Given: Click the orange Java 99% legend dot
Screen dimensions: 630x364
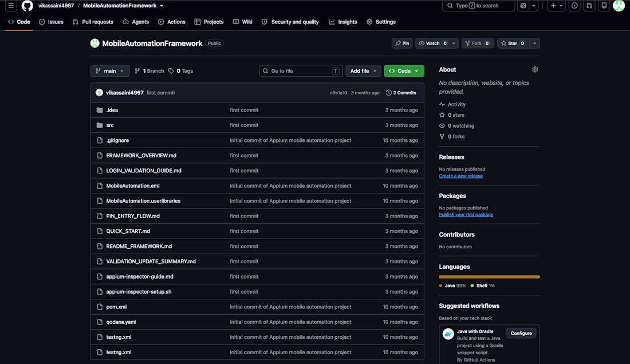Looking at the screenshot, I should point(441,286).
